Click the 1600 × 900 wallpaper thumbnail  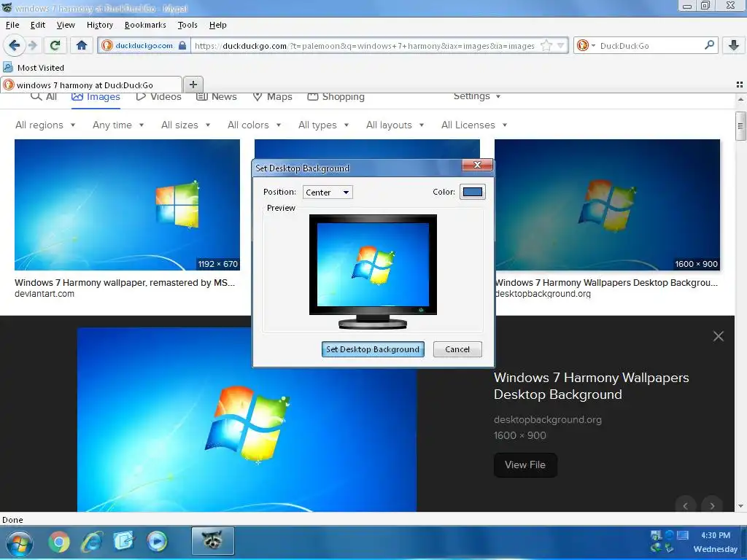tap(608, 205)
